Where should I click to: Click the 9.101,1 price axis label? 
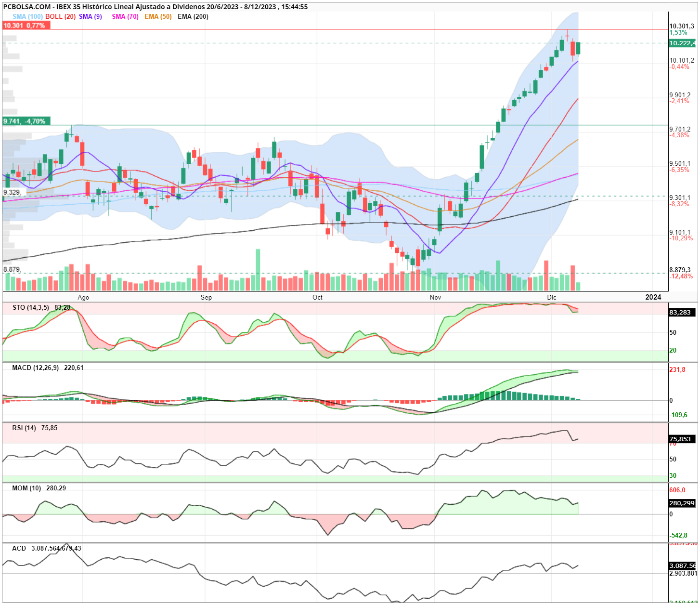pyautogui.click(x=680, y=232)
